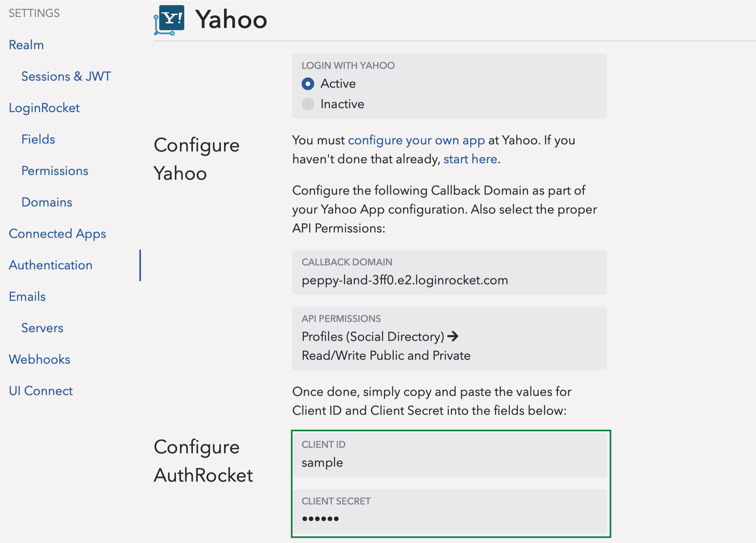Select the Inactive radio button
Screen dimensions: 756x543
coord(308,104)
